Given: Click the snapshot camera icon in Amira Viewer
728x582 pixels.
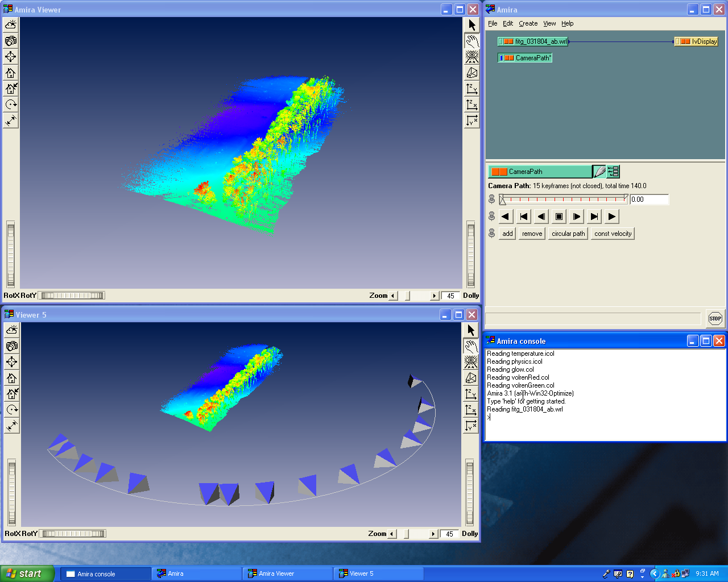Looking at the screenshot, I should point(11,41).
